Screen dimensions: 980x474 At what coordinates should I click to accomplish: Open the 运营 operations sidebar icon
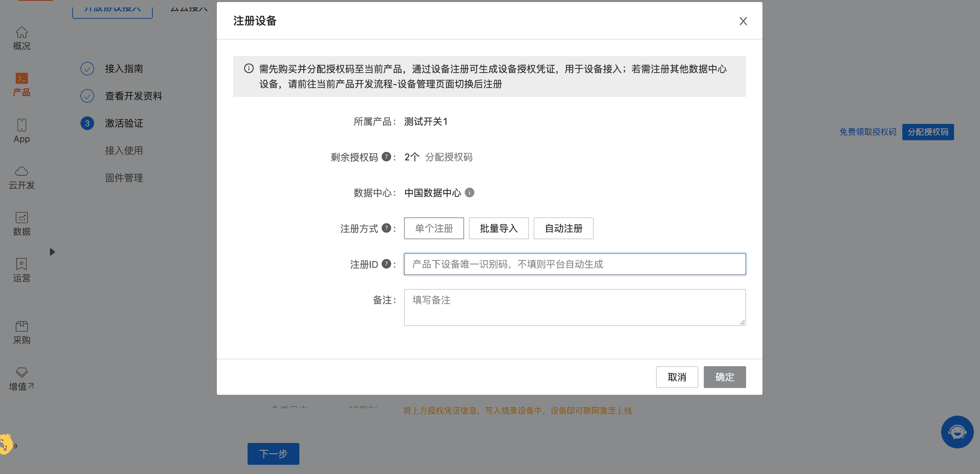tap(22, 270)
